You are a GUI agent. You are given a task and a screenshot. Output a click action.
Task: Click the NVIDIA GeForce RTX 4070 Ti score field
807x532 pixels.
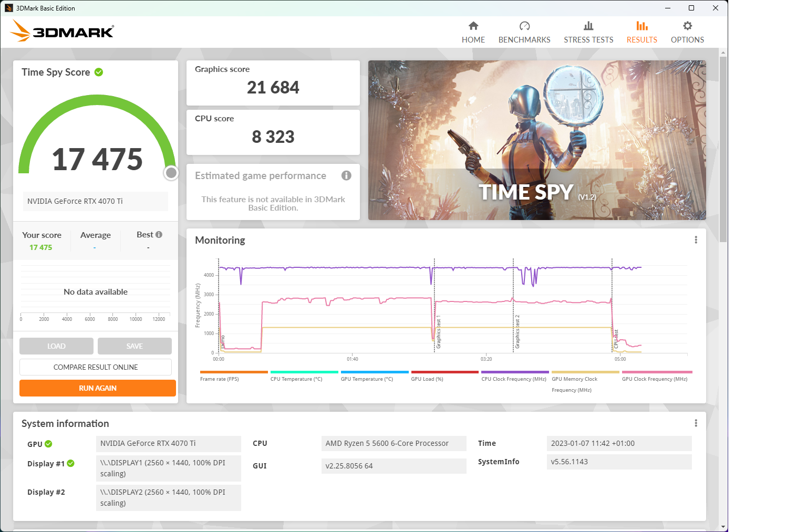tap(95, 201)
